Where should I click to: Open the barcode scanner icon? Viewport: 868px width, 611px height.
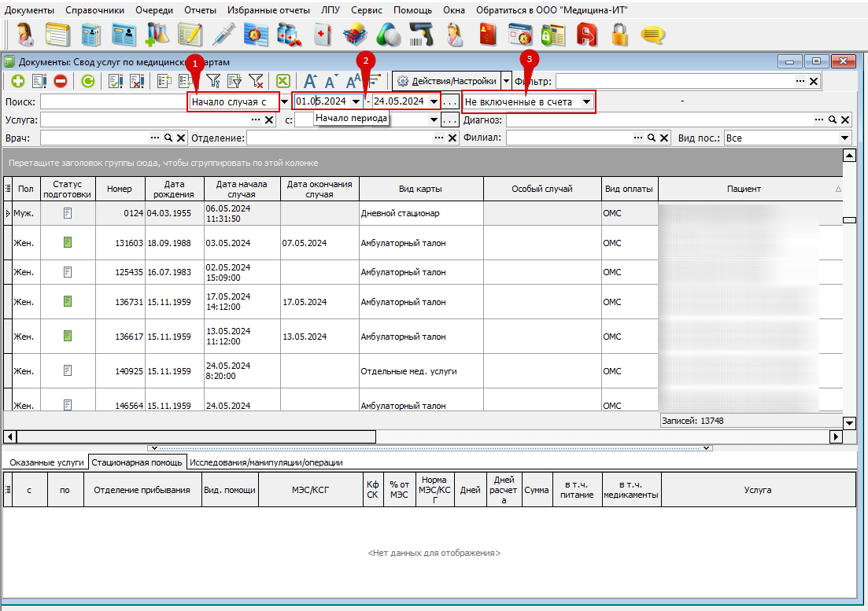[421, 35]
